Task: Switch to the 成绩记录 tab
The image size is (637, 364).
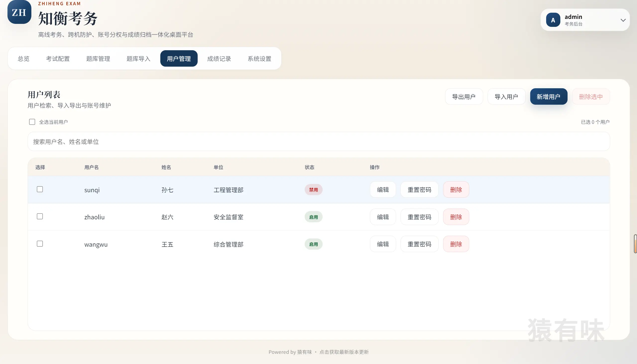Action: point(219,58)
